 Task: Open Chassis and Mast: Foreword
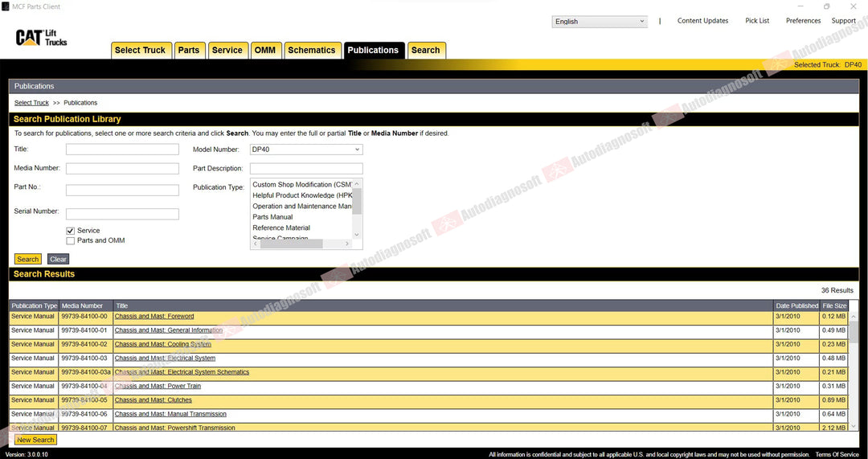154,317
